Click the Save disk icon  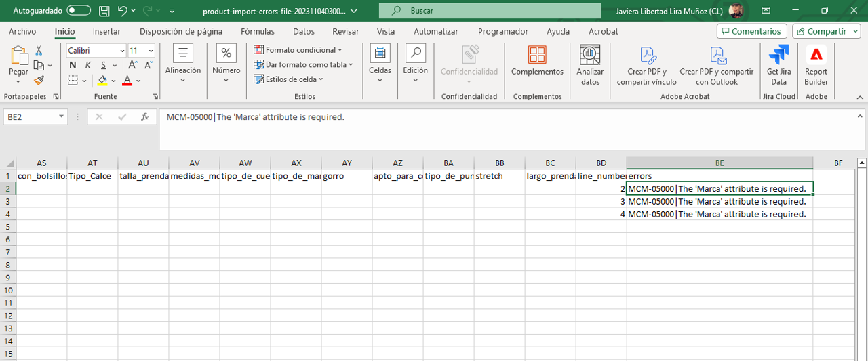tap(104, 12)
